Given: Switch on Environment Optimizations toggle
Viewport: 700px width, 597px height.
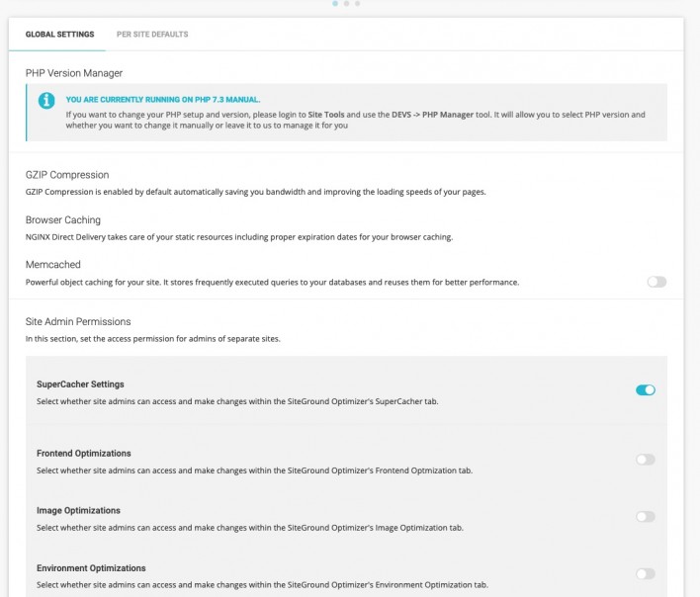Looking at the screenshot, I should [646, 573].
